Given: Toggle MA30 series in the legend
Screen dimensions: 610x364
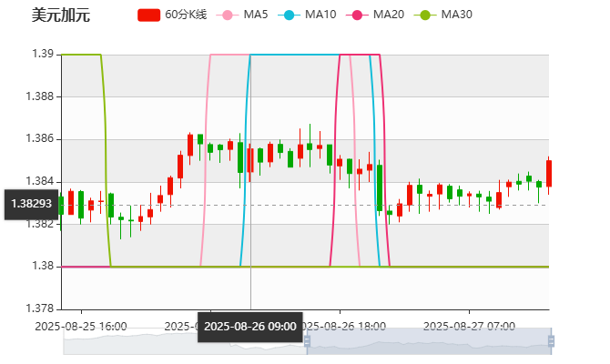Looking at the screenshot, I should pyautogui.click(x=443, y=15).
